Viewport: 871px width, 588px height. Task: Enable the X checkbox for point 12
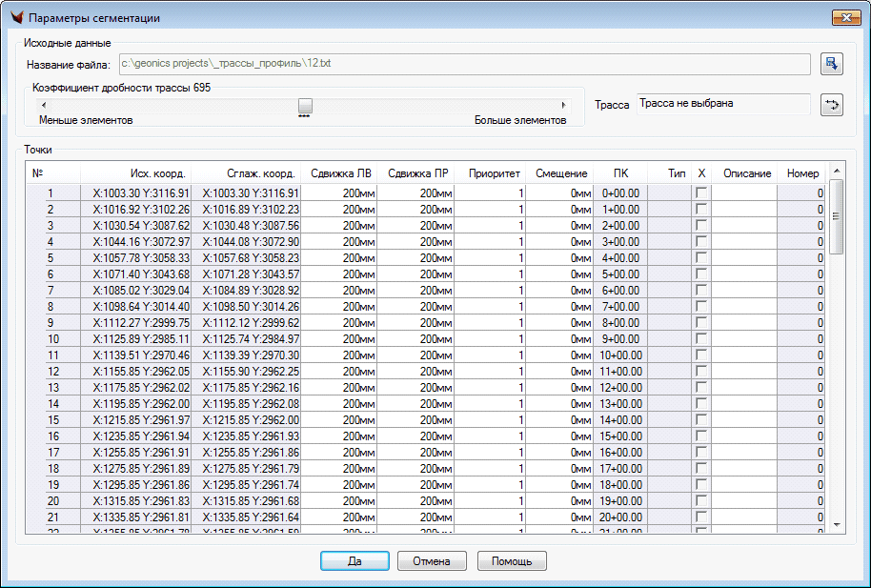pos(701,371)
